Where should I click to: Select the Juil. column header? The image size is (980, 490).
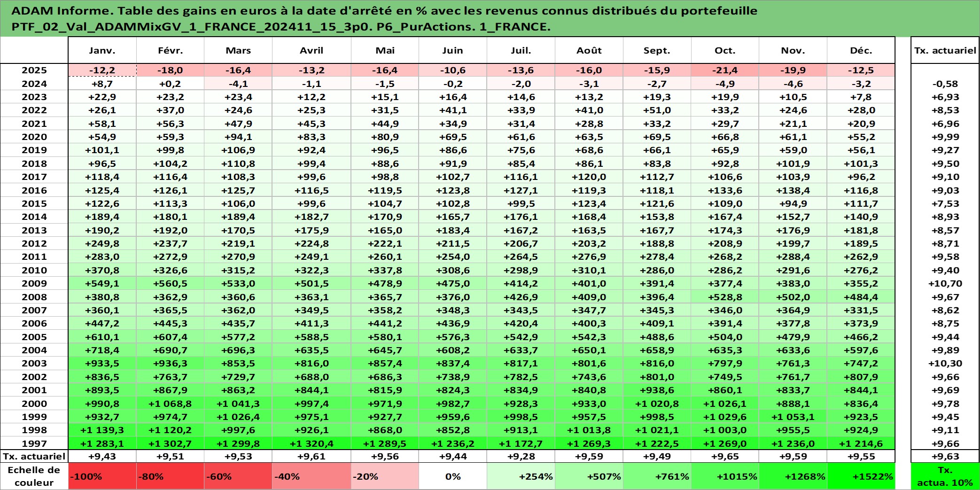point(521,50)
